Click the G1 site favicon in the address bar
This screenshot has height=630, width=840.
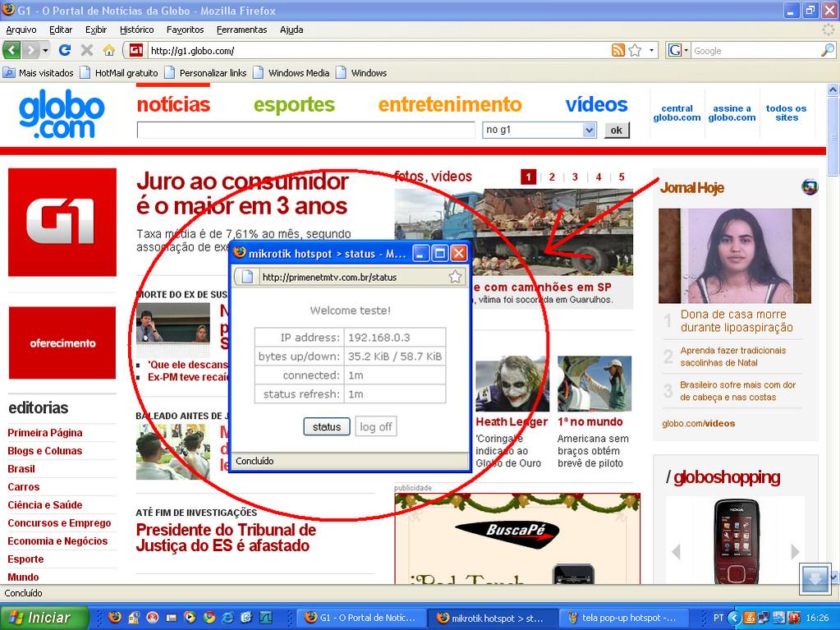tap(136, 50)
